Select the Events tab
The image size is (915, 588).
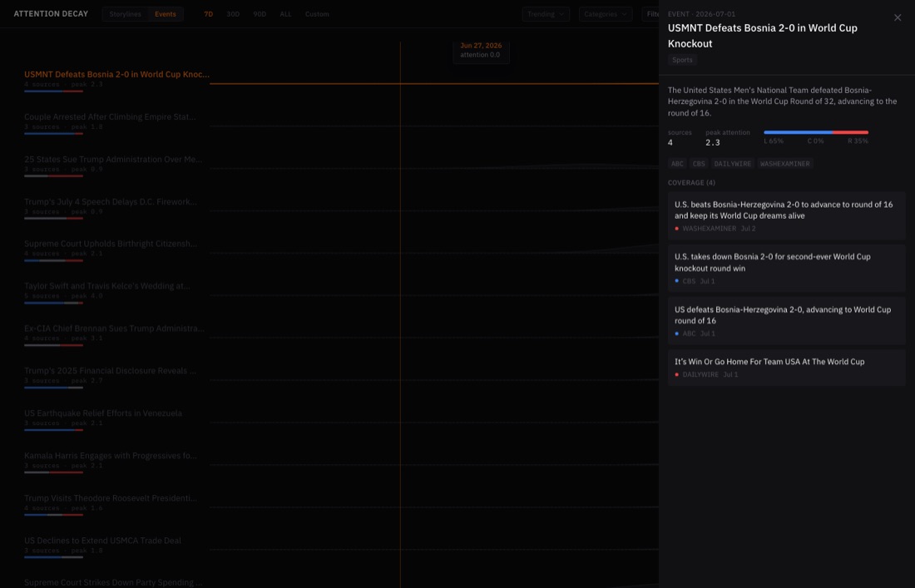[x=166, y=14]
